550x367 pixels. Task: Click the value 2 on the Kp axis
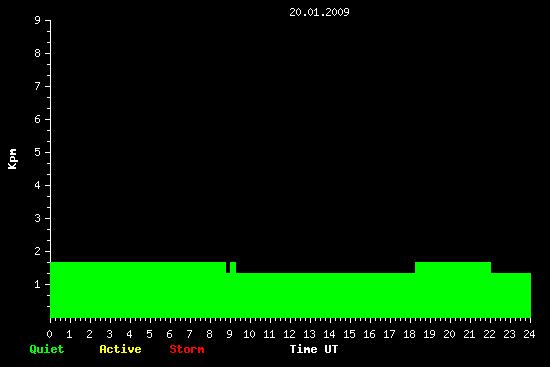(x=38, y=251)
